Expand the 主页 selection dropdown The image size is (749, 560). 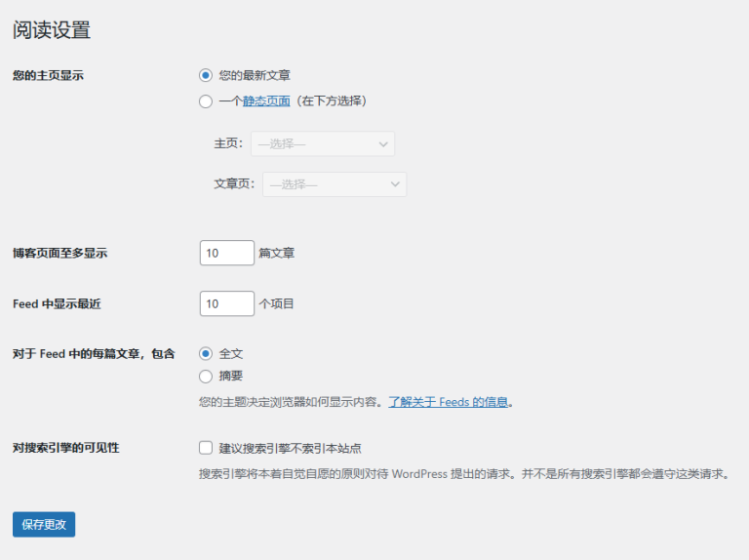point(322,144)
